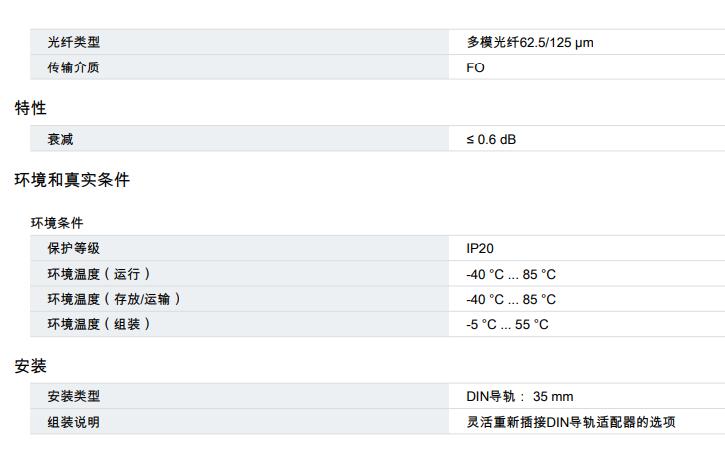Click the 光纤类型 row label
This screenshot has width=725, height=471.
74,42
